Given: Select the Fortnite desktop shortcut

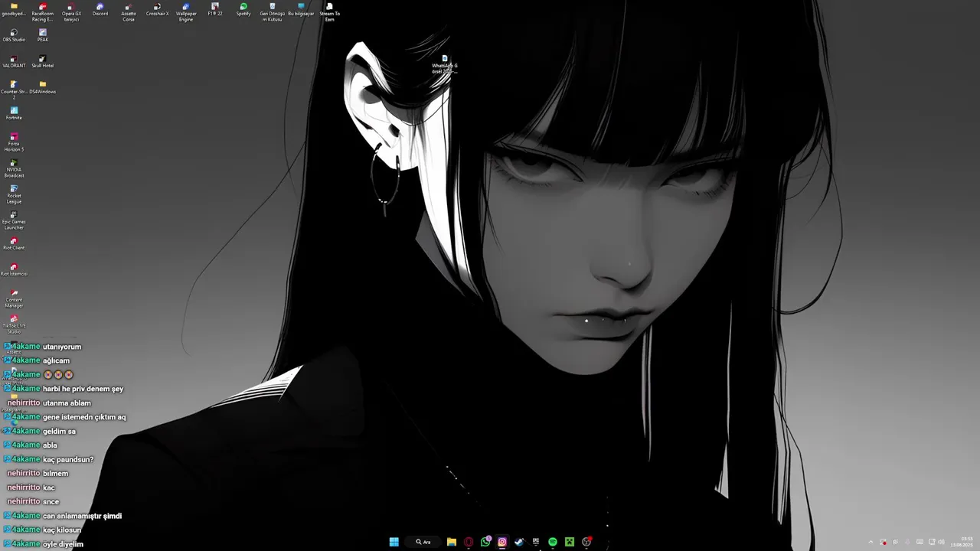Looking at the screenshot, I should point(14,113).
